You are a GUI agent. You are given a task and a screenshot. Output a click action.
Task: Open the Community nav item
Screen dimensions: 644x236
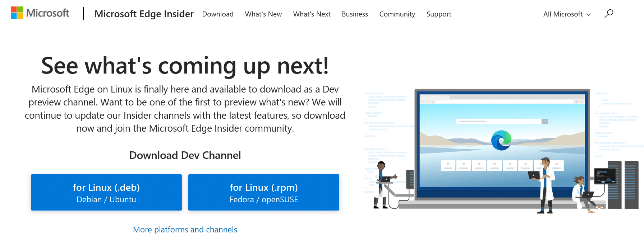(x=397, y=14)
